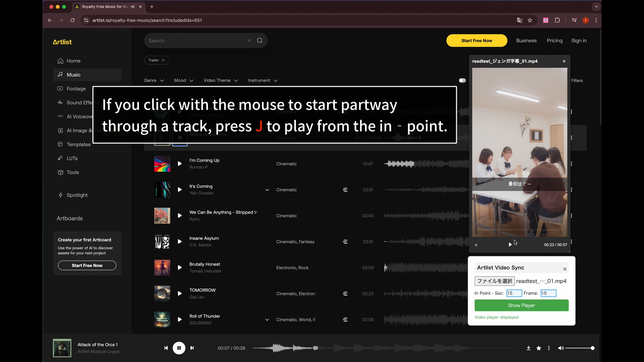Click Start Free Now in Artboard card
This screenshot has height=362, width=644.
(87, 265)
